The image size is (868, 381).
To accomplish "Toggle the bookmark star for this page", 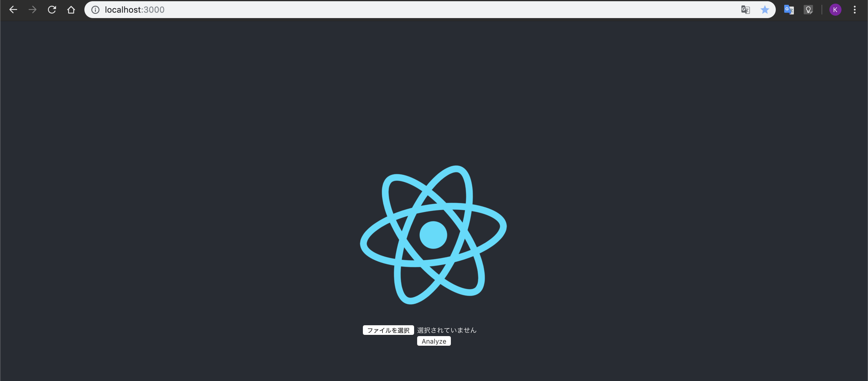I will pos(765,10).
